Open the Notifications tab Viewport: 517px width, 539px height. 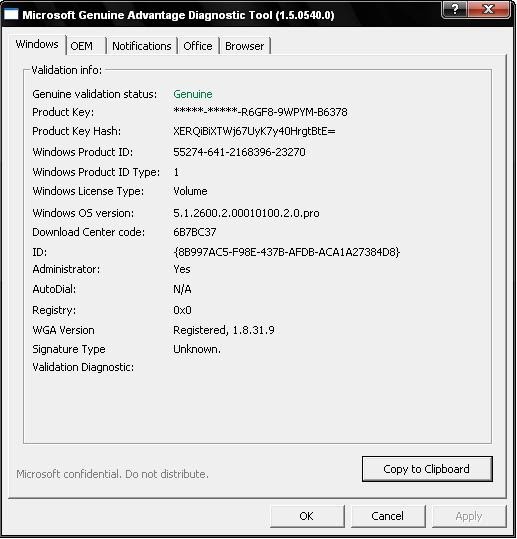tap(142, 46)
